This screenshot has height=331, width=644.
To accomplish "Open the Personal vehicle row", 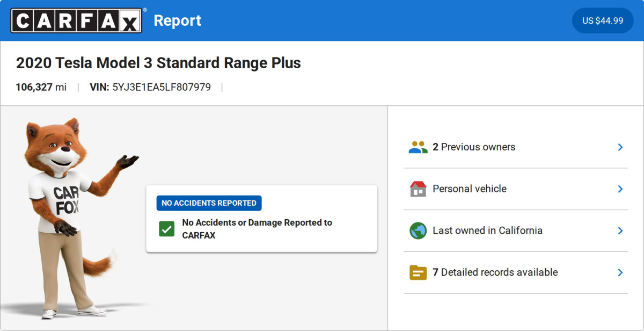I will tap(470, 189).
